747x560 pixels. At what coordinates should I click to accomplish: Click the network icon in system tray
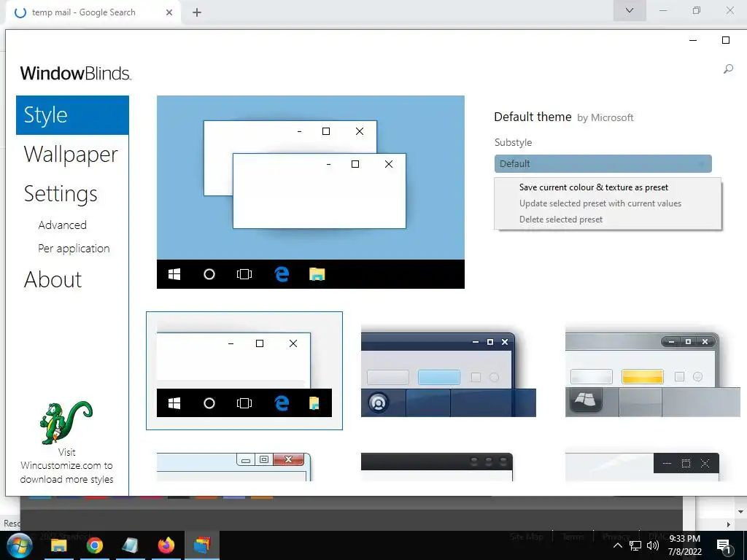[635, 545]
